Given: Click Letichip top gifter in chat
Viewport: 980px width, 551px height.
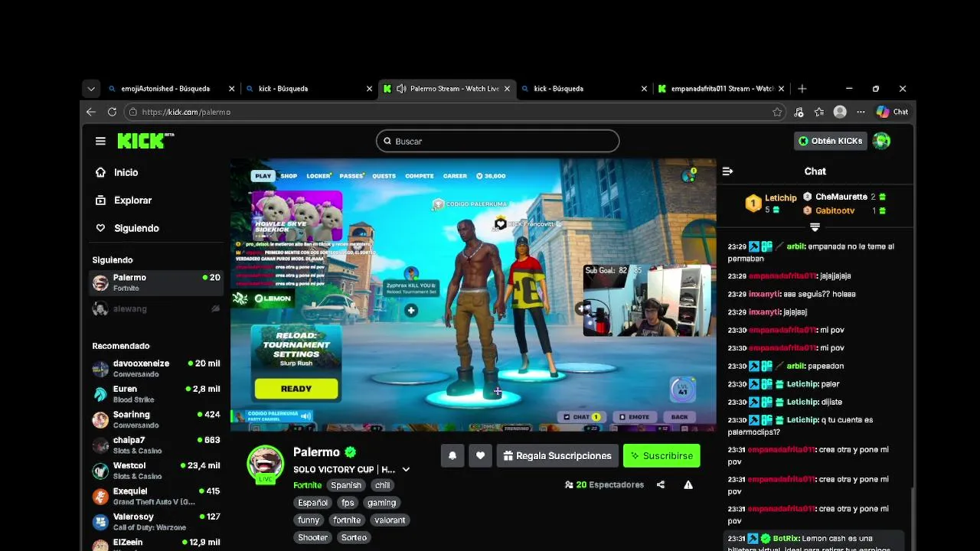Looking at the screenshot, I should pyautogui.click(x=780, y=198).
